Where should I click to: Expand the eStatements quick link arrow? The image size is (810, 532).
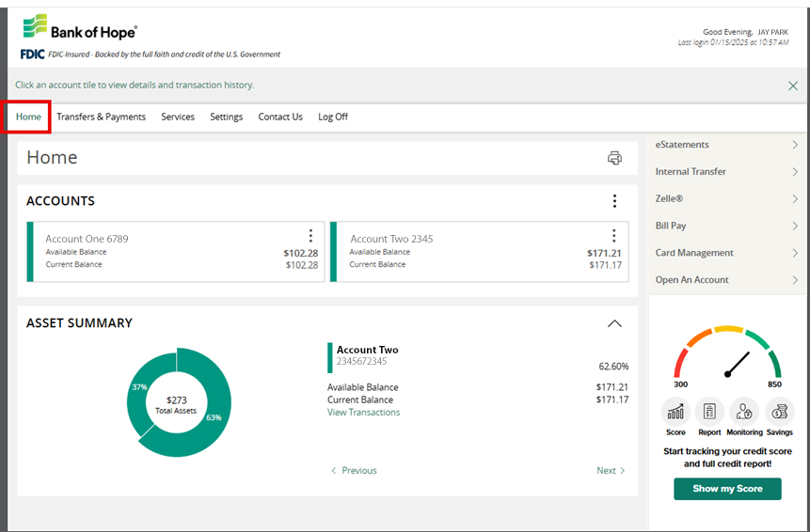[x=795, y=145]
